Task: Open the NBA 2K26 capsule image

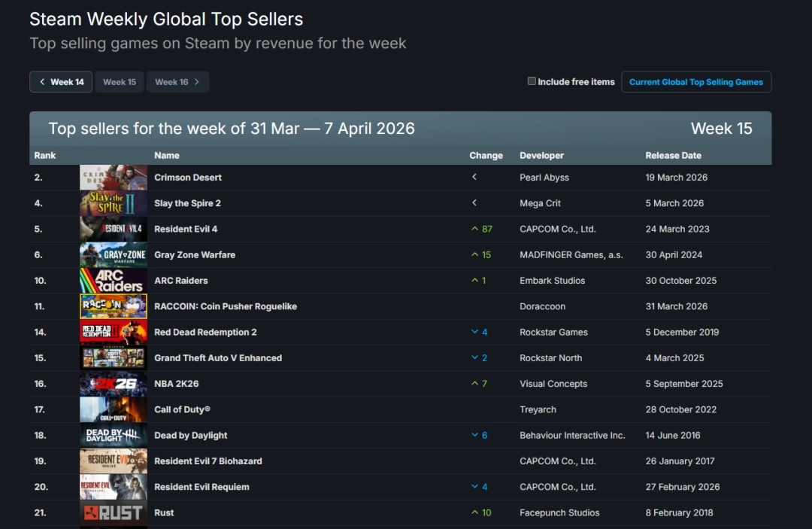Action: (114, 384)
